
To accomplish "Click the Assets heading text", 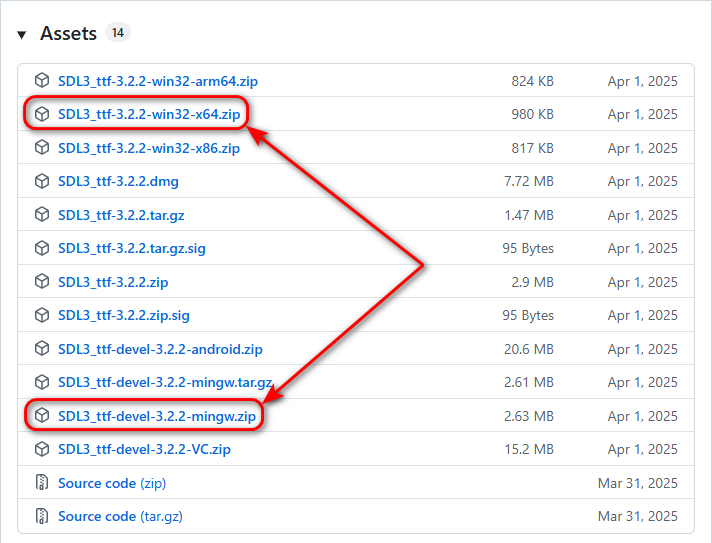I will (69, 34).
